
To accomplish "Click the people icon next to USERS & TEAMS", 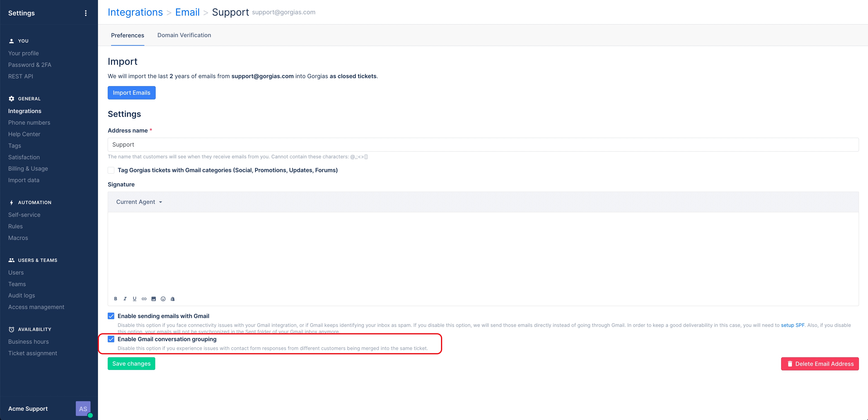I will [x=12, y=260].
